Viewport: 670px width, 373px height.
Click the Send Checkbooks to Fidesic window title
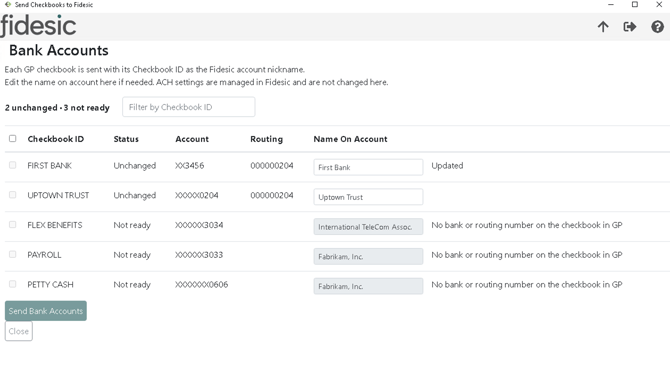pos(54,5)
